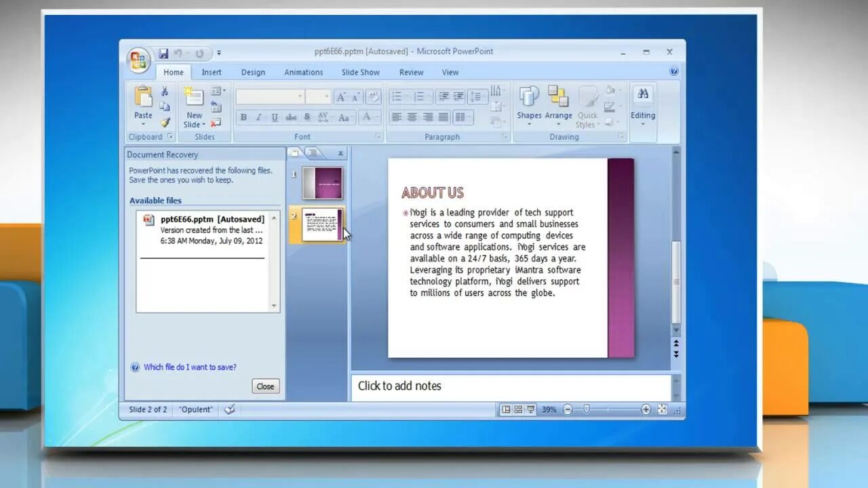Viewport: 868px width, 488px height.
Task: Click the Decrease Font Size icon
Action: point(355,97)
